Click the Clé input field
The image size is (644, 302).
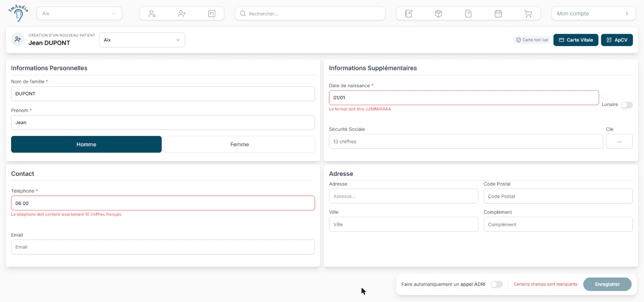click(x=619, y=141)
